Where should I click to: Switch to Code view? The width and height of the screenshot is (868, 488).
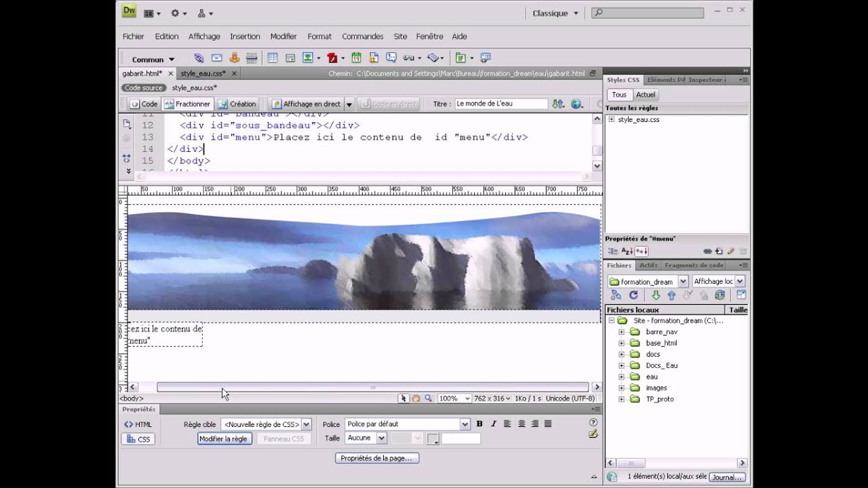click(x=143, y=104)
